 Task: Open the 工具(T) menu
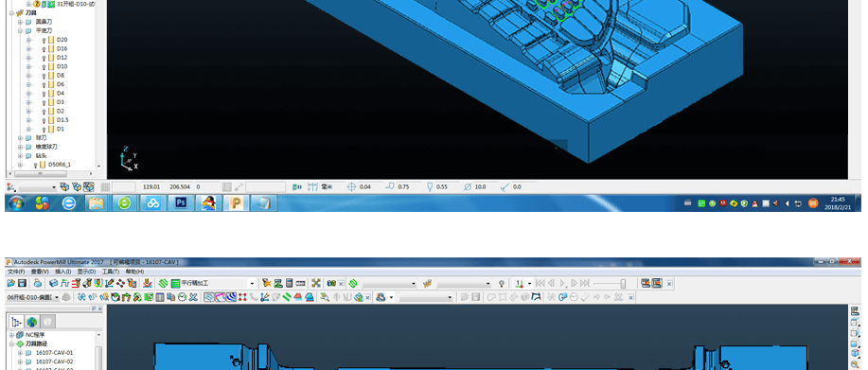(x=111, y=272)
